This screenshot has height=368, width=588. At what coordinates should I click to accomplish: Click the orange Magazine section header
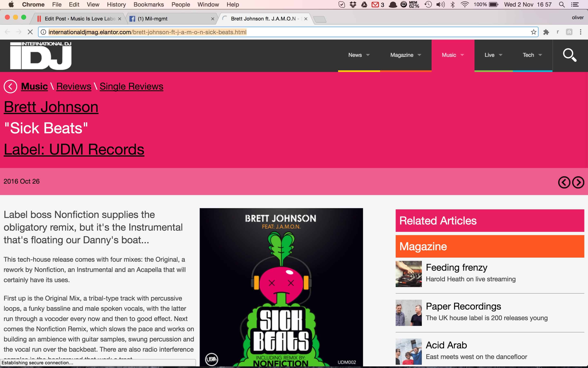(490, 246)
